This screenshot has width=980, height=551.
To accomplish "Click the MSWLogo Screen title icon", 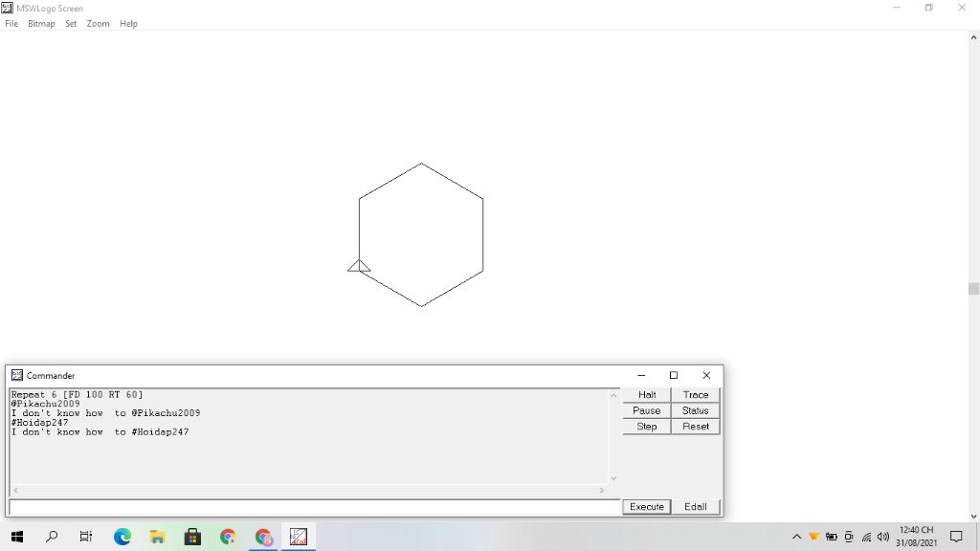I will pyautogui.click(x=7, y=8).
